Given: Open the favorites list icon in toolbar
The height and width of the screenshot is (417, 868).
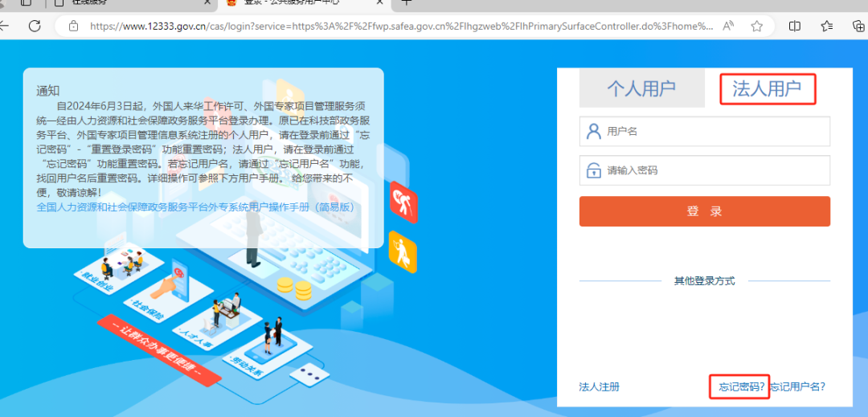Looking at the screenshot, I should pos(827,26).
